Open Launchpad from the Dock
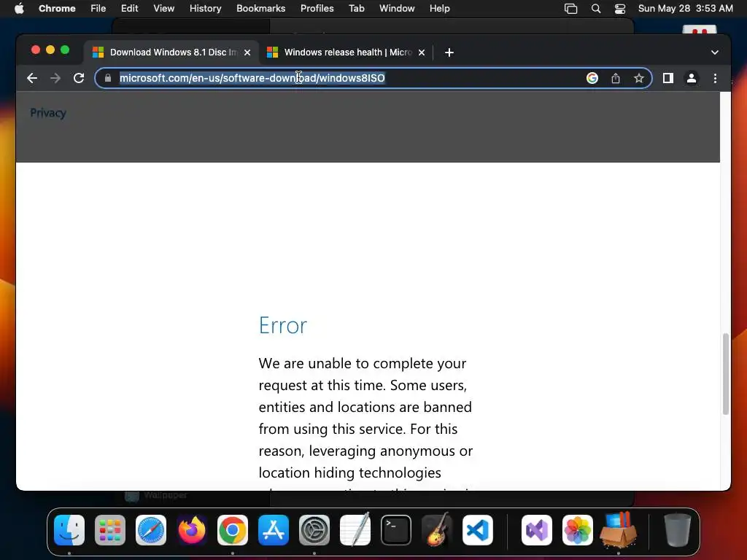Screen dimensions: 747x560 (110, 530)
